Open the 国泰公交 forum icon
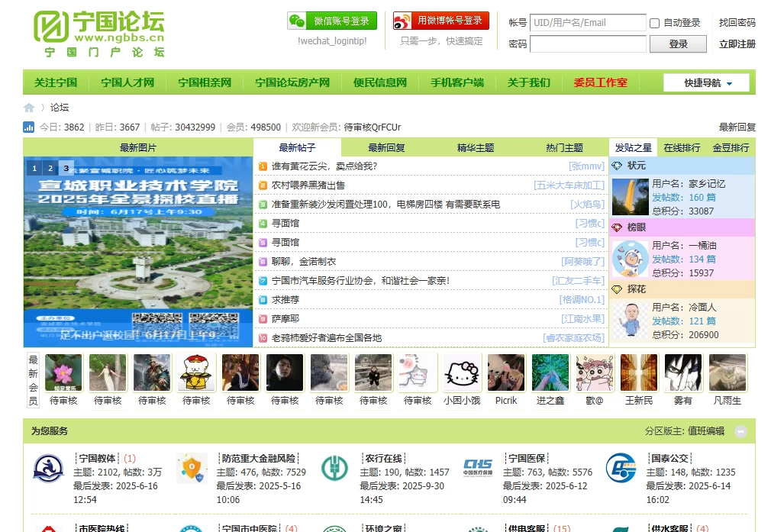Image resolution: width=771 pixels, height=532 pixels. (621, 469)
